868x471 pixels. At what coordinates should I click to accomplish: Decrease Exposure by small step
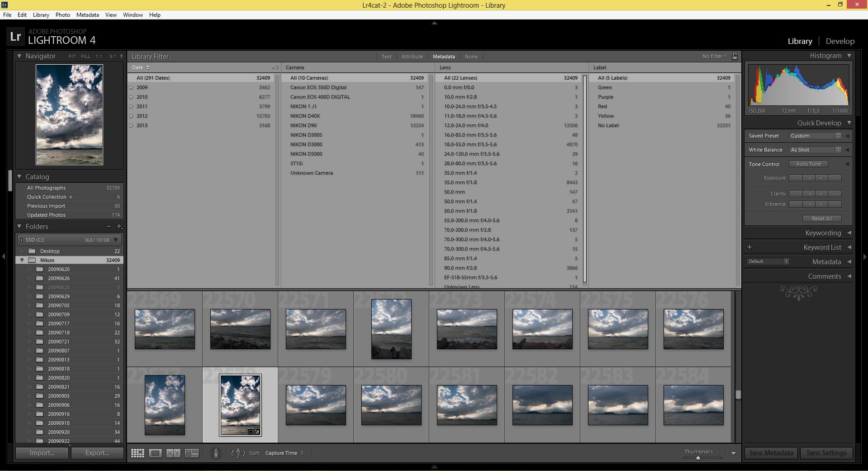tap(809, 178)
